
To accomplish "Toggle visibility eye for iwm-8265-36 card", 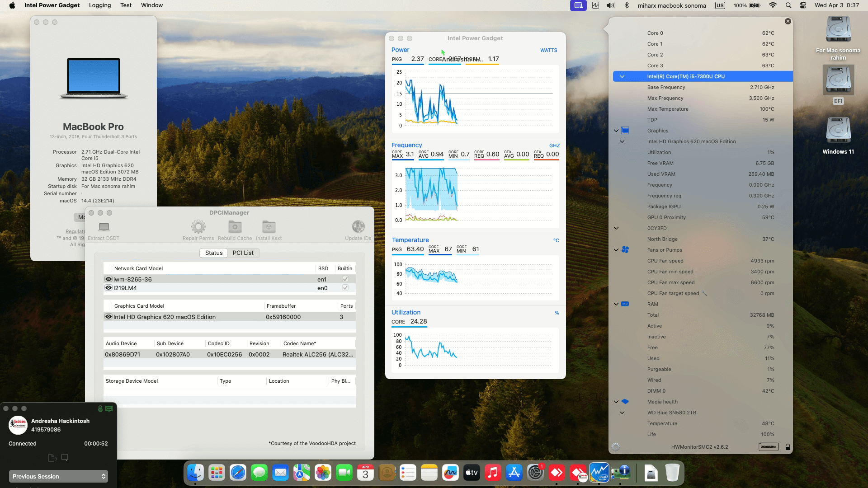I will (x=108, y=279).
